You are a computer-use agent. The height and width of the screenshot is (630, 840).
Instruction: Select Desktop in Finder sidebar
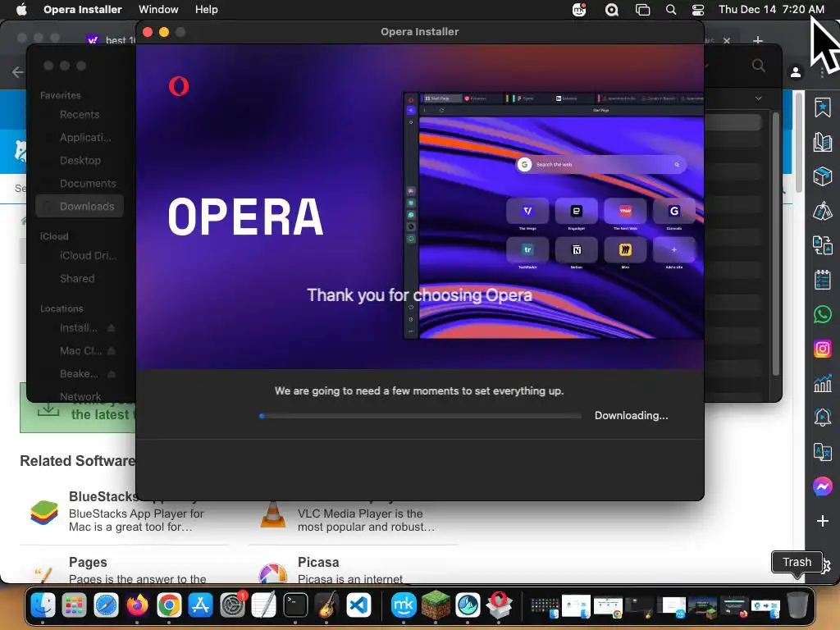click(80, 160)
